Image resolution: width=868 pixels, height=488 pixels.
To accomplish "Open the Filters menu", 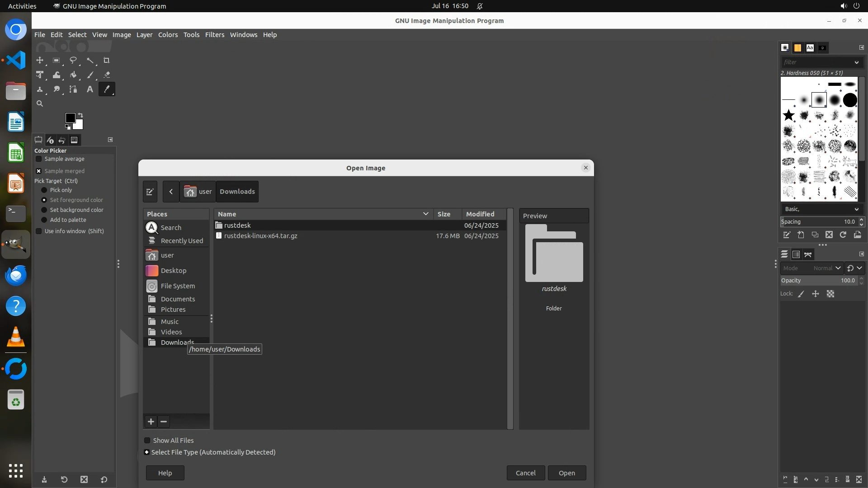I will 214,35.
